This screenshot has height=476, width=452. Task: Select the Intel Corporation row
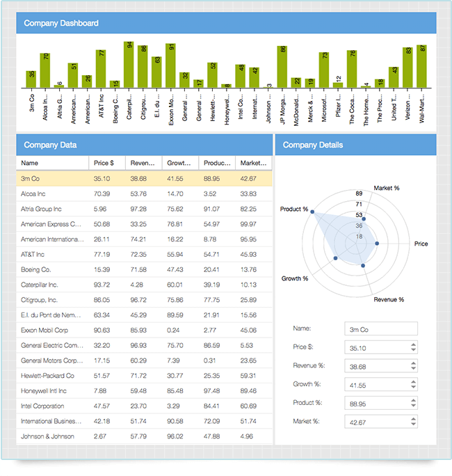click(x=144, y=406)
